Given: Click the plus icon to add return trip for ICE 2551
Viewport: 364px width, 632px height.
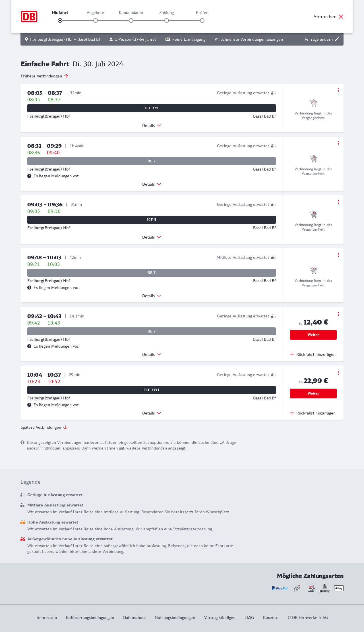Looking at the screenshot, I should [292, 413].
